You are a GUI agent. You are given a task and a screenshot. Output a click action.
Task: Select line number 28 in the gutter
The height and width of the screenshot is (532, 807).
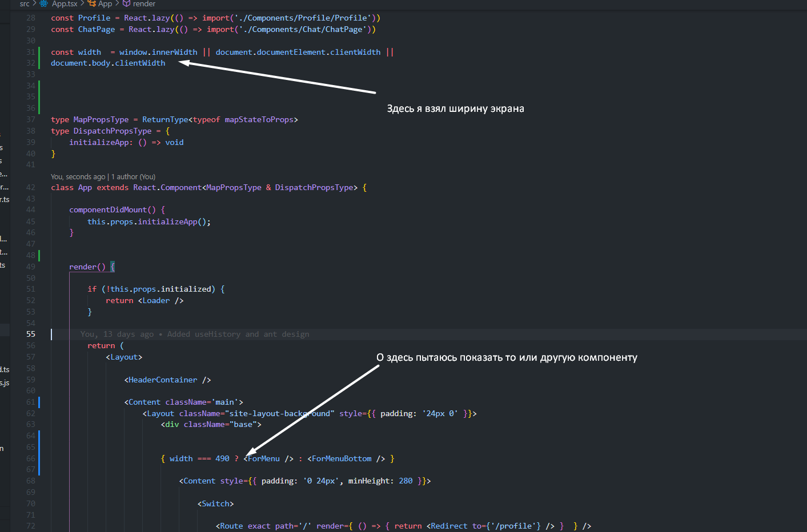(x=30, y=18)
